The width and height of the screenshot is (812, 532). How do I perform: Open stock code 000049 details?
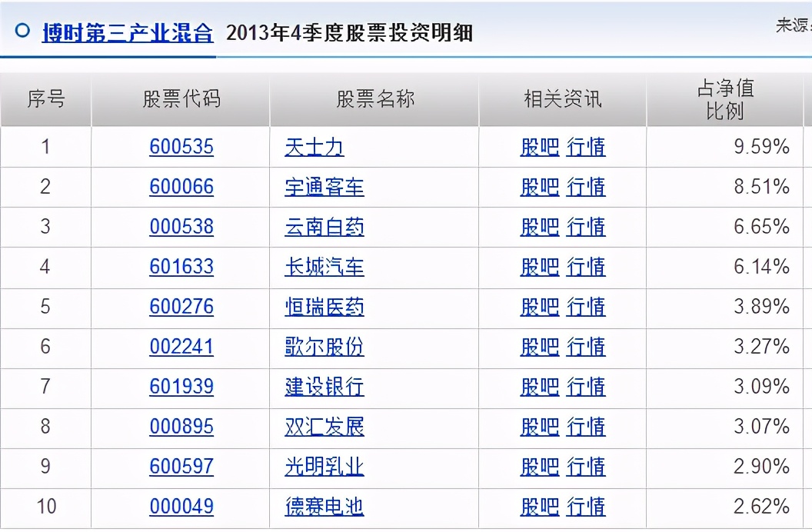pyautogui.click(x=181, y=507)
